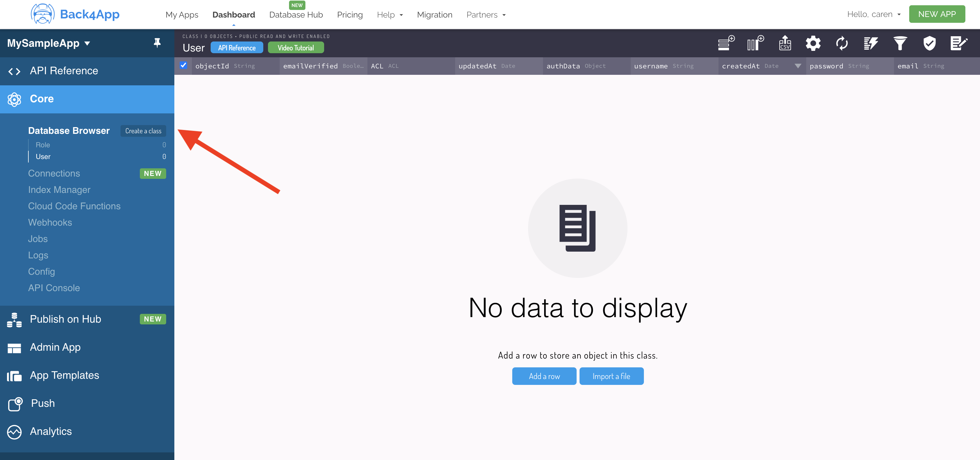Open the Video Tutorial button
The width and height of the screenshot is (980, 460).
point(295,48)
